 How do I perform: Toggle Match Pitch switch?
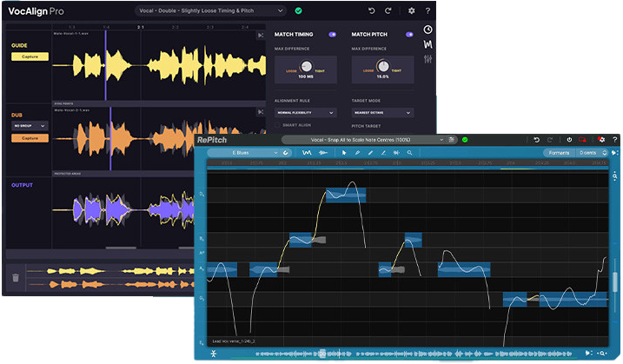click(409, 35)
